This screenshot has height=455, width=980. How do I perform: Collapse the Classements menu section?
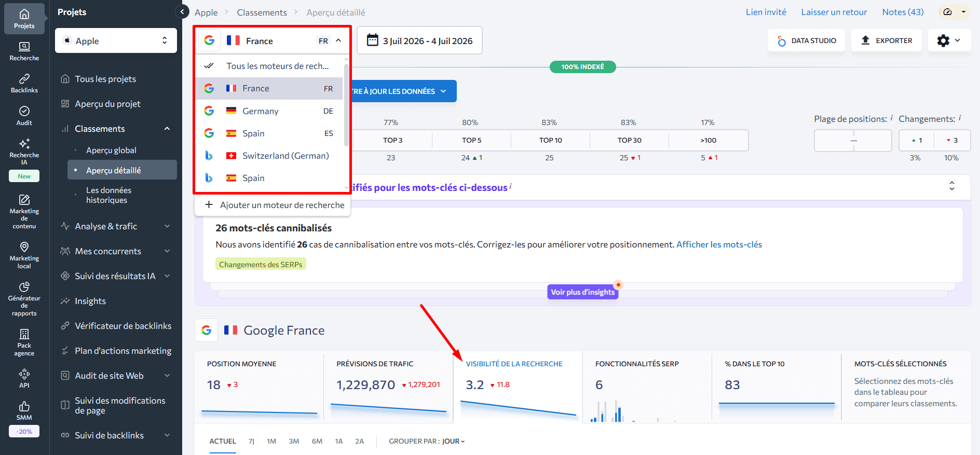167,129
